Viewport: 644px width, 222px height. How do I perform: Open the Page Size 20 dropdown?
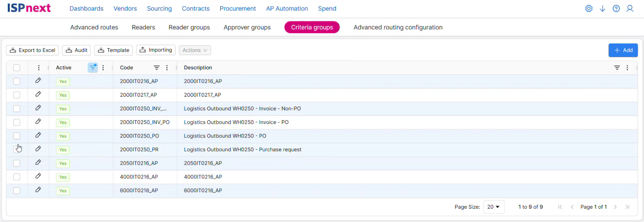click(494, 207)
